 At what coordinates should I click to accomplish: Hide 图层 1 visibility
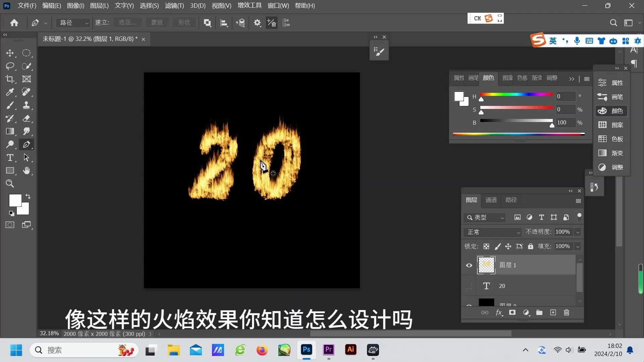(469, 265)
